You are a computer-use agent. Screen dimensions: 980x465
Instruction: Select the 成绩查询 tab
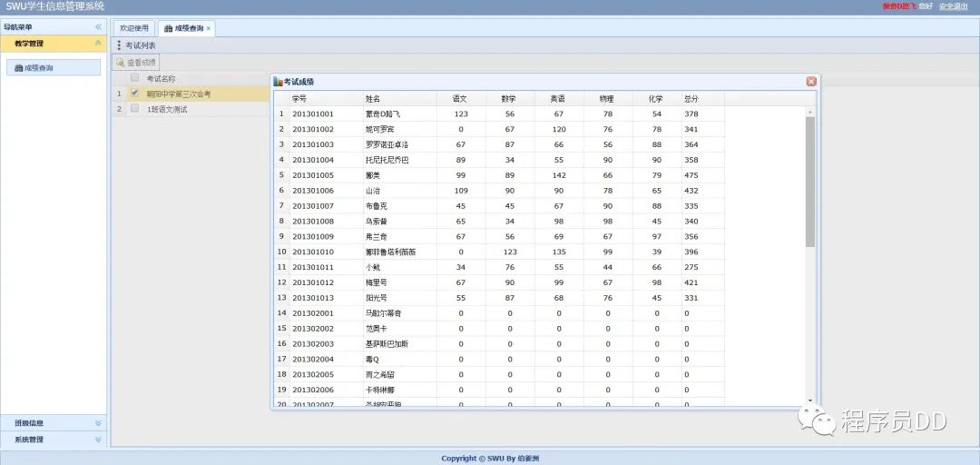(x=184, y=28)
